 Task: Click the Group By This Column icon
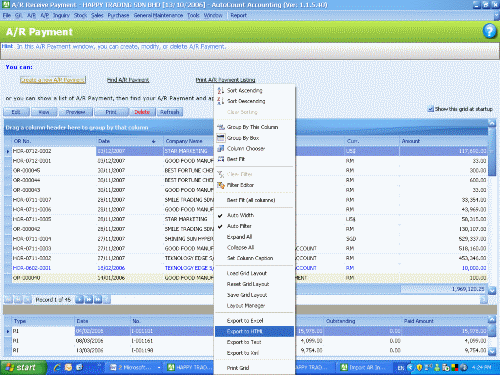pos(221,127)
